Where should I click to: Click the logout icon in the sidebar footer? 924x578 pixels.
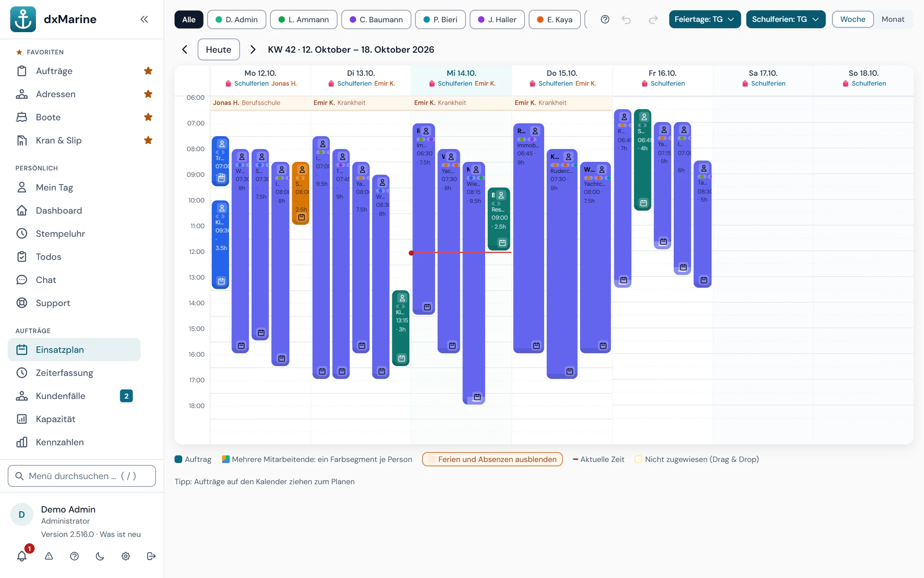[x=151, y=556]
